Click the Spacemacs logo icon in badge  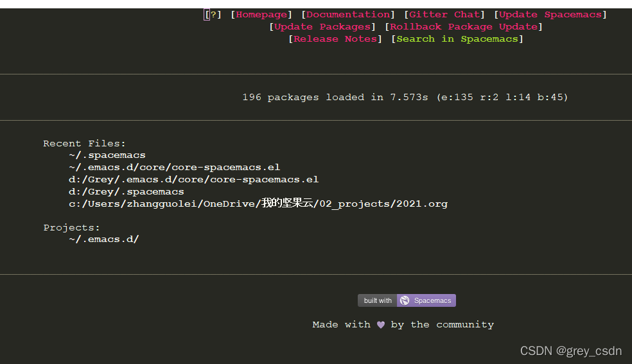(x=405, y=300)
